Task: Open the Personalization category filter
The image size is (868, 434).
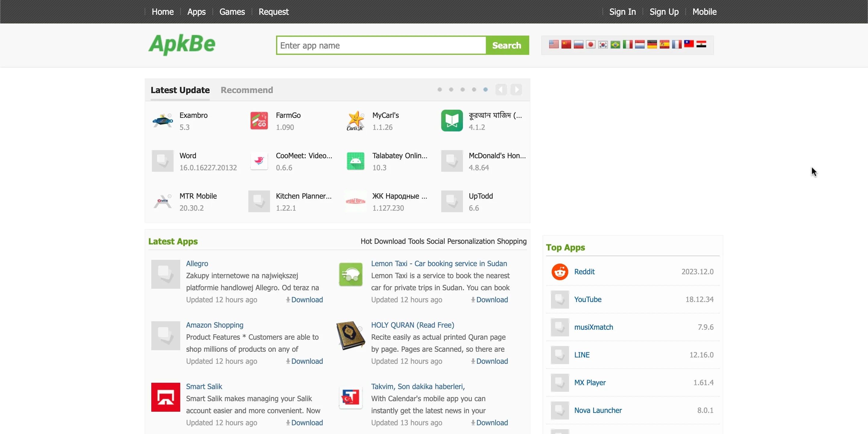Action: pyautogui.click(x=471, y=241)
